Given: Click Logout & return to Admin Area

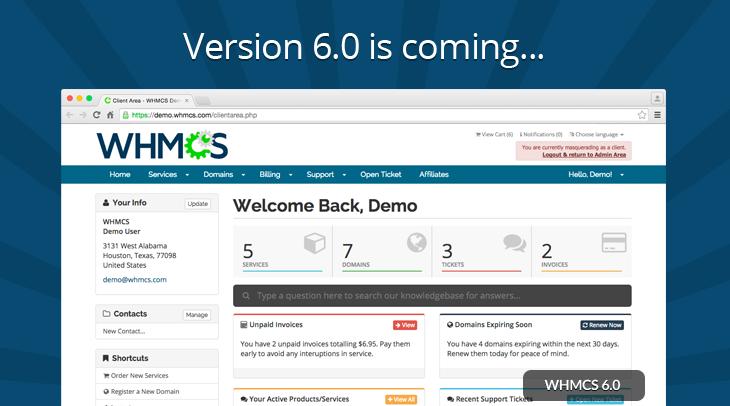Looking at the screenshot, I should 584,155.
